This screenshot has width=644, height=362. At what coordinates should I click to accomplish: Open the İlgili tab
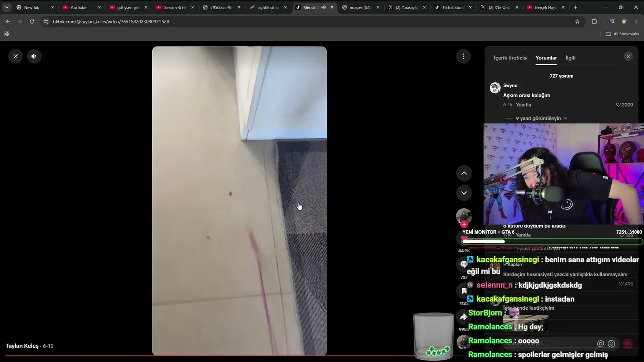click(x=570, y=58)
